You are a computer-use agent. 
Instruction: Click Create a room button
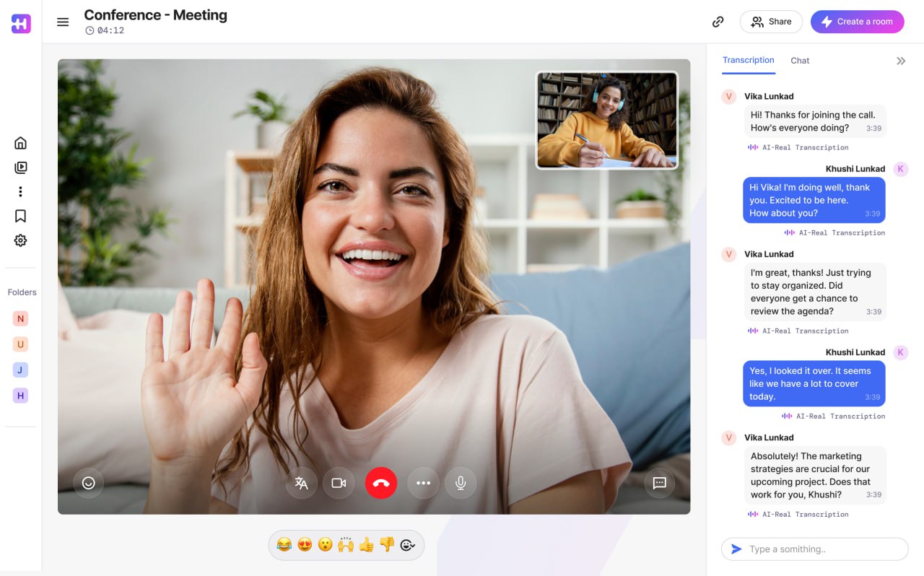(857, 22)
